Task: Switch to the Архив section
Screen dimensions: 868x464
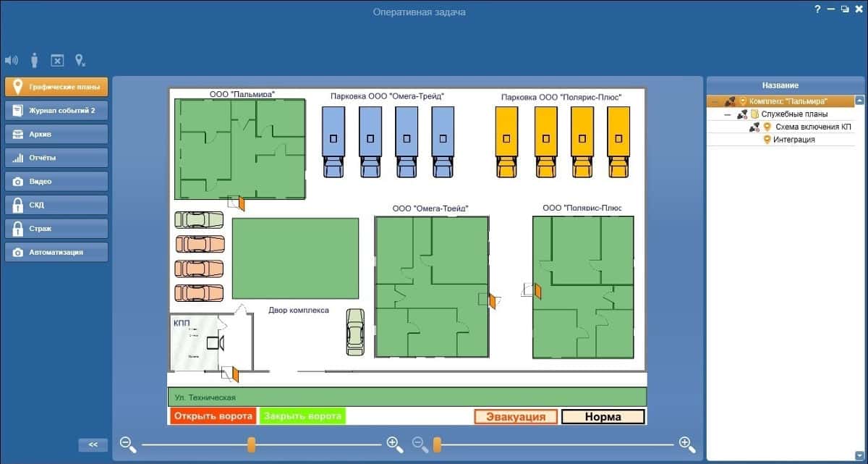Action: coord(56,134)
